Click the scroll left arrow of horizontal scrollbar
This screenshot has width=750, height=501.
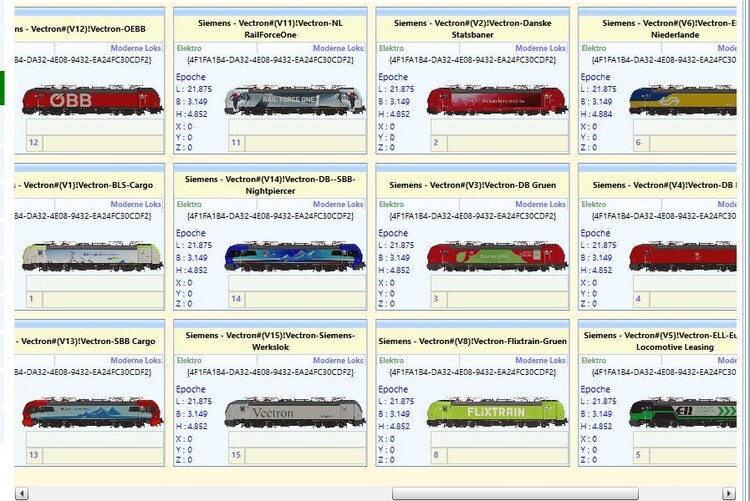(22, 493)
